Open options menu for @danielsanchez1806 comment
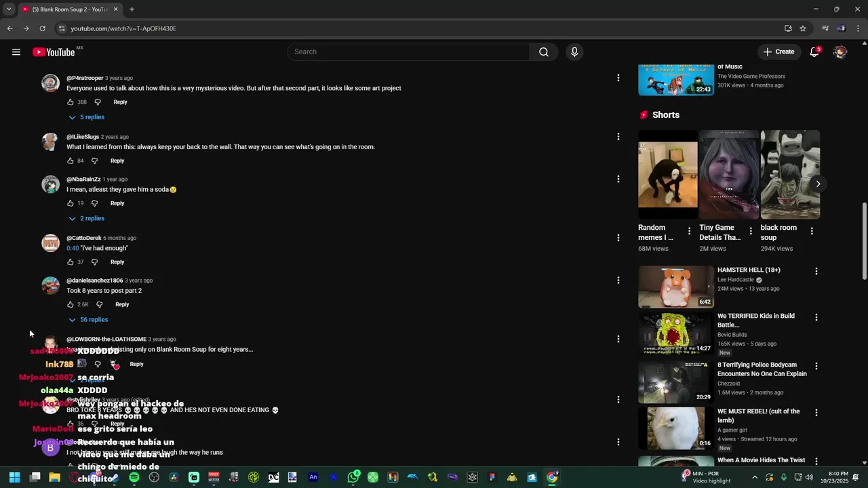This screenshot has width=868, height=488. [x=618, y=280]
